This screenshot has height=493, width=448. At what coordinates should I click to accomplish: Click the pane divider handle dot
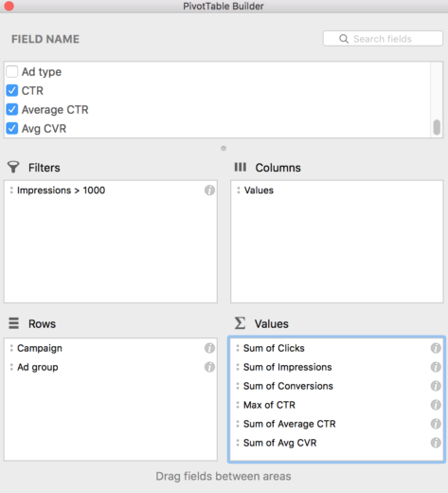224,148
